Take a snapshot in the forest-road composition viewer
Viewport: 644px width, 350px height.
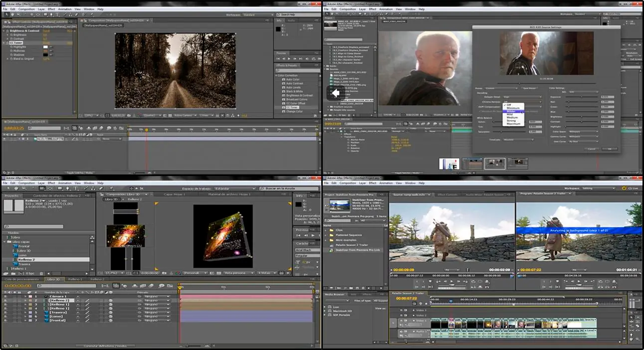pos(129,115)
